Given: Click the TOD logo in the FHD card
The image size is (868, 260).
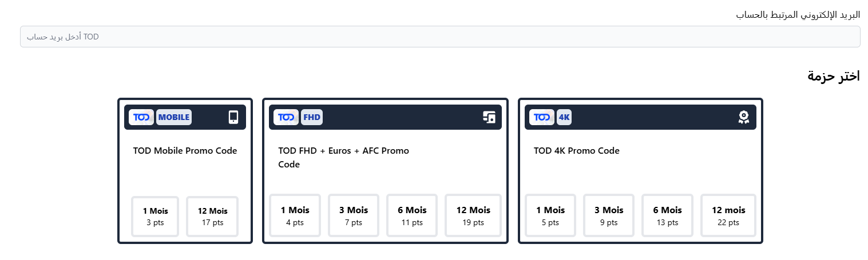Looking at the screenshot, I should 286,117.
